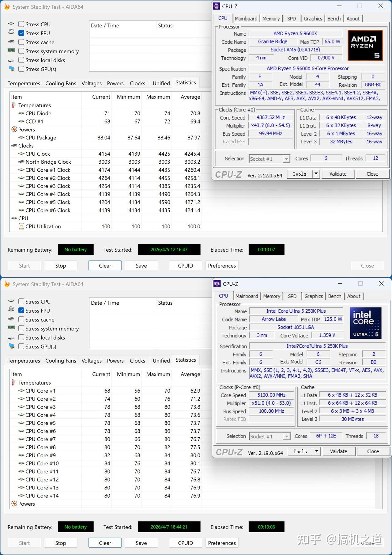Click CPU-Z chip icon in bottom CPU-Z title bar
This screenshot has width=392, height=555.
coord(217,284)
